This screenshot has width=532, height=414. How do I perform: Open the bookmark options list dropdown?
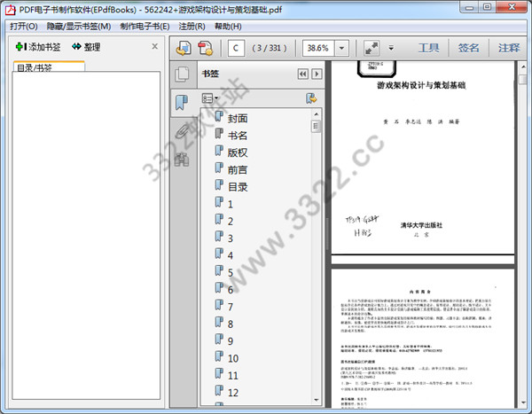click(x=209, y=98)
